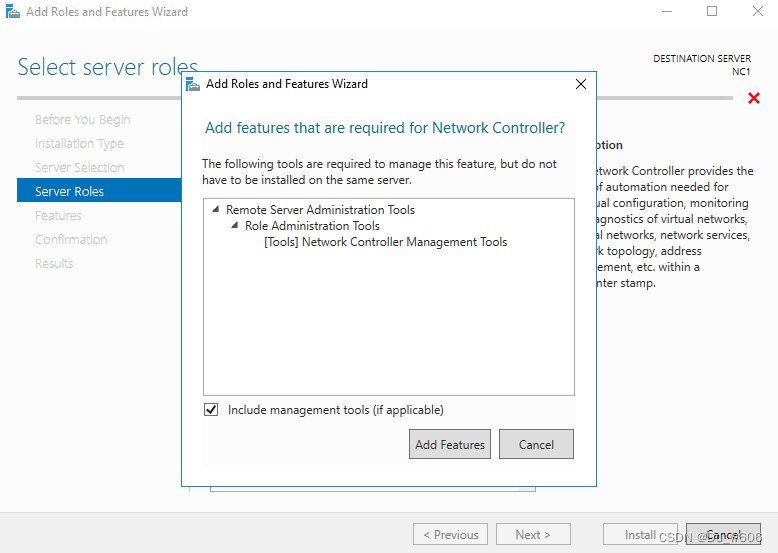Go to Before You Begin step
The width and height of the screenshot is (778, 553).
(x=82, y=120)
